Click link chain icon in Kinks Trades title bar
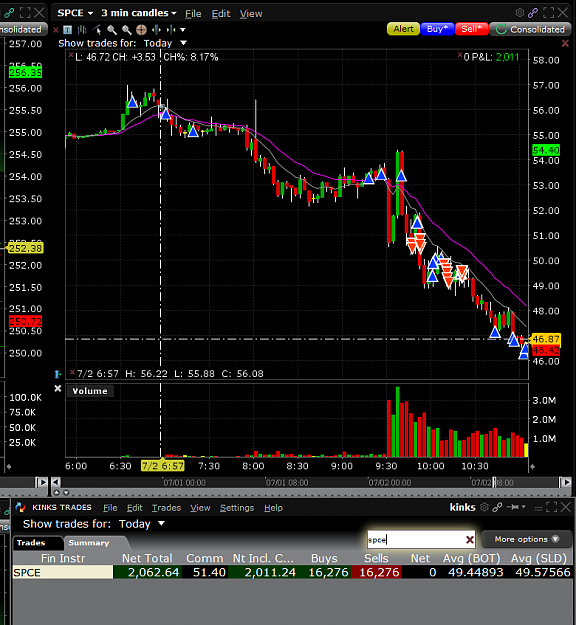 pos(497,507)
